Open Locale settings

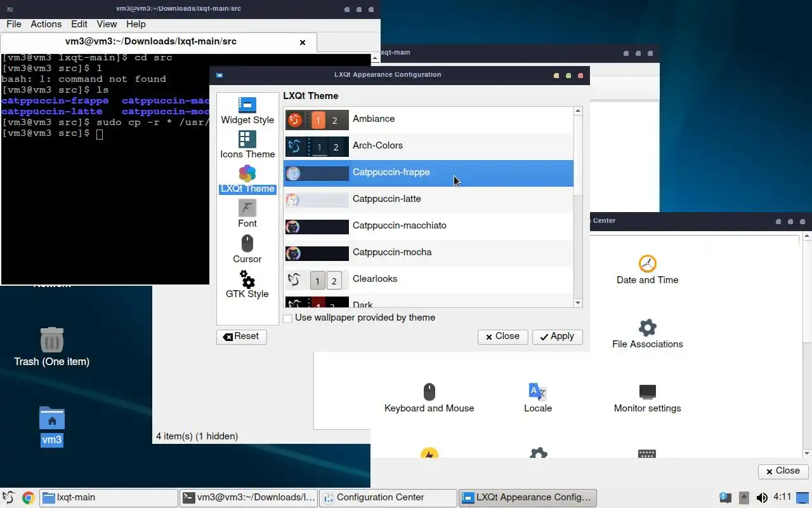[x=538, y=398]
